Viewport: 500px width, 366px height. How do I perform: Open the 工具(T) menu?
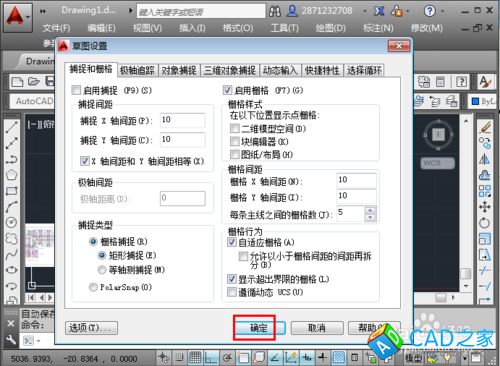(x=284, y=28)
